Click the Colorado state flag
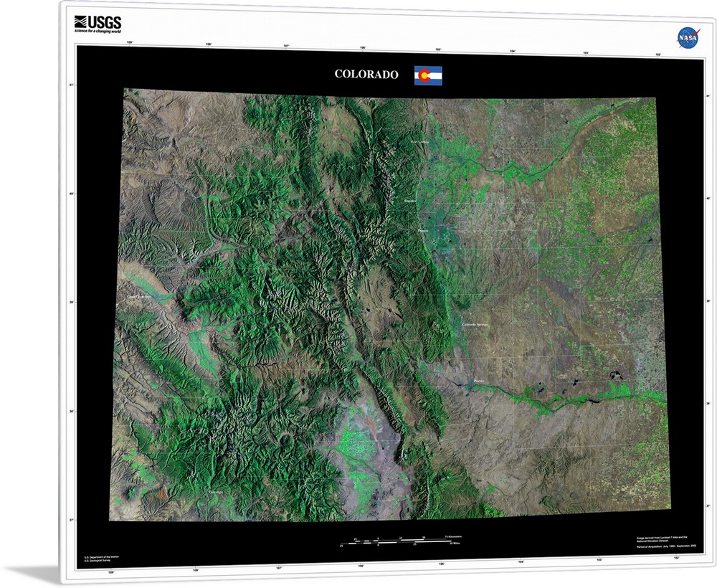717x588 pixels. [428, 75]
